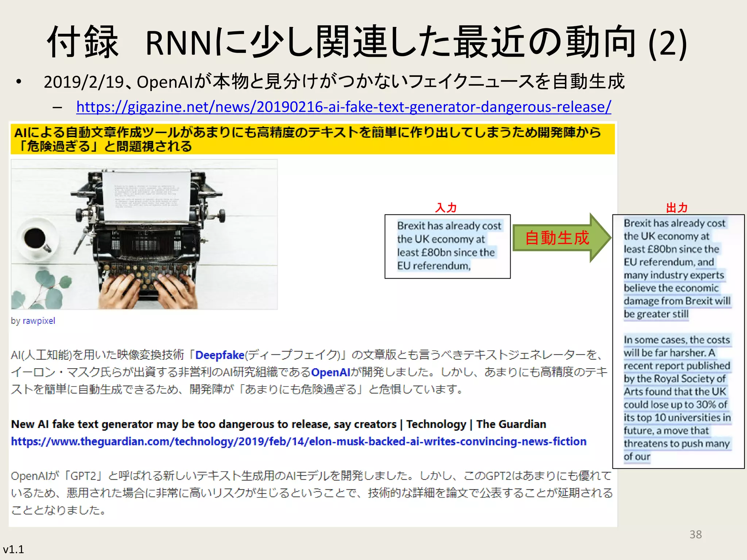
Task: Open the gigazine.net article link
Action: [x=344, y=107]
